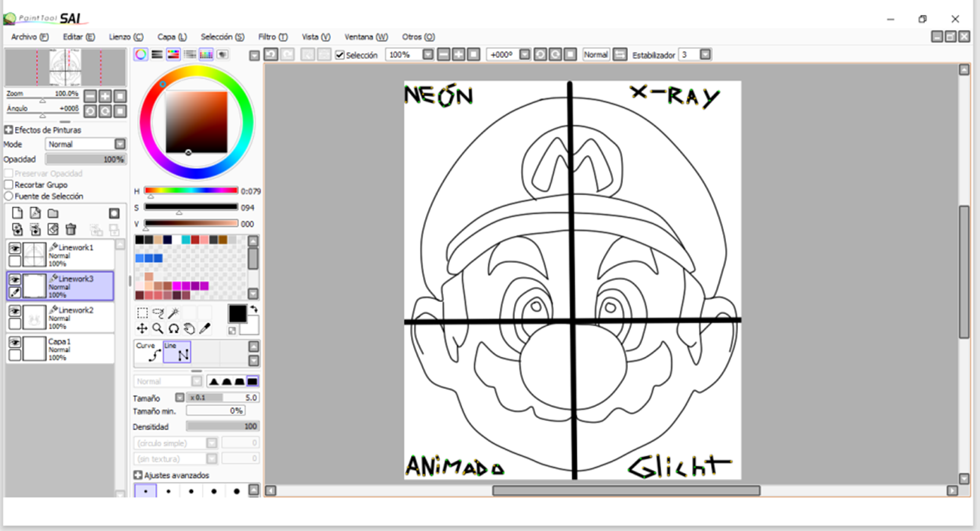Image resolution: width=980 pixels, height=531 pixels.
Task: Click the undo button in toolbar
Action: (271, 54)
